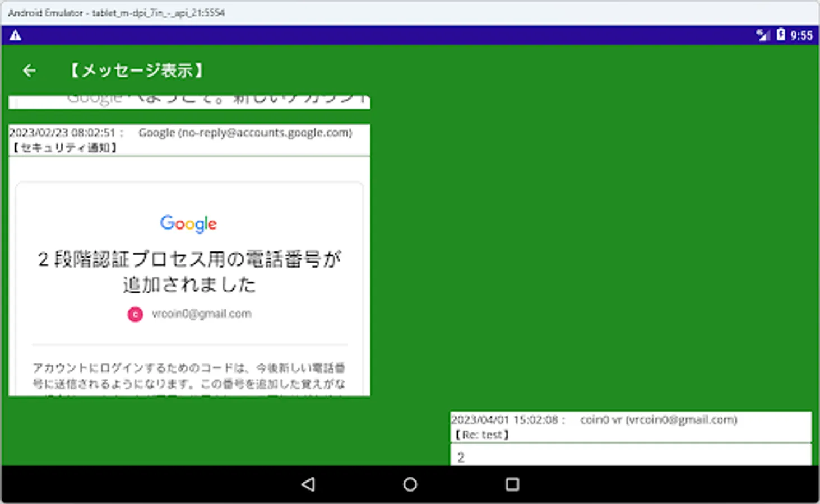Screen dimensions: 820x504
Task: Tap the Android Back navigation button
Action: click(x=308, y=484)
